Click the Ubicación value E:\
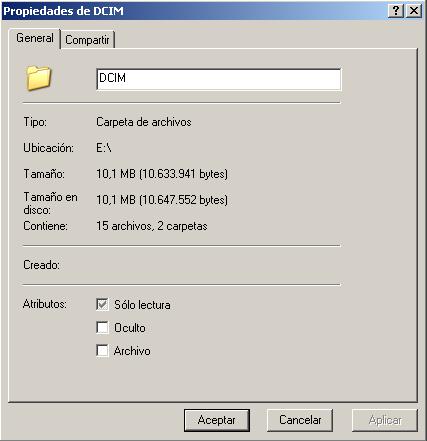Screen dimensions: 427x441 click(x=104, y=148)
